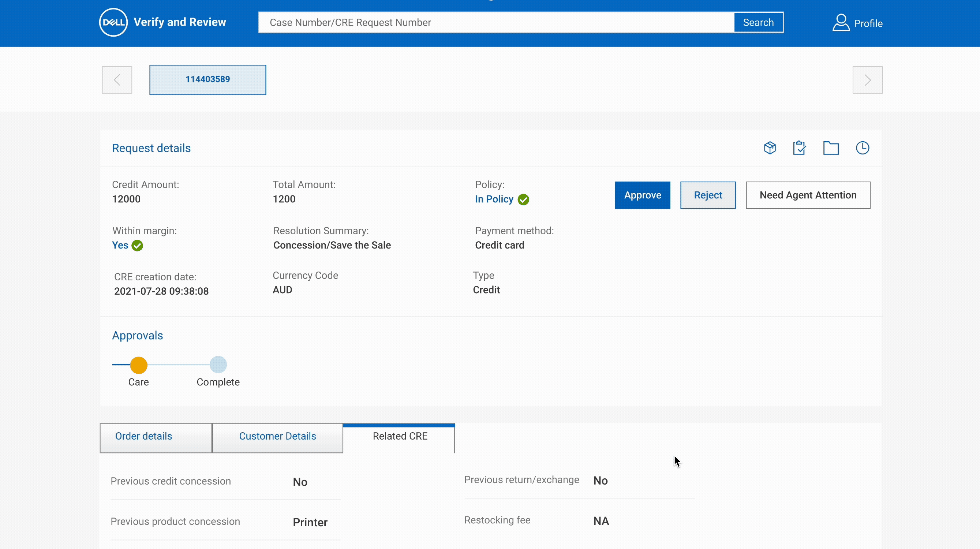
Task: Click the Search button
Action: click(758, 22)
